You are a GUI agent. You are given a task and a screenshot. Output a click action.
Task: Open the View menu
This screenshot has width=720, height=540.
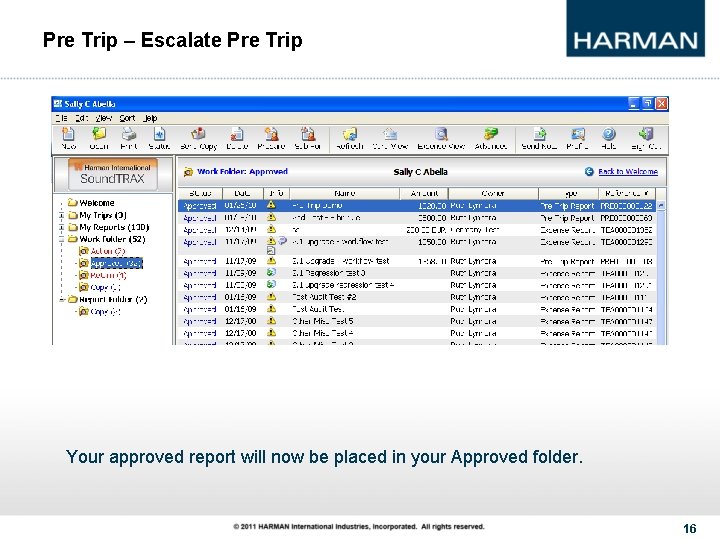[x=104, y=118]
